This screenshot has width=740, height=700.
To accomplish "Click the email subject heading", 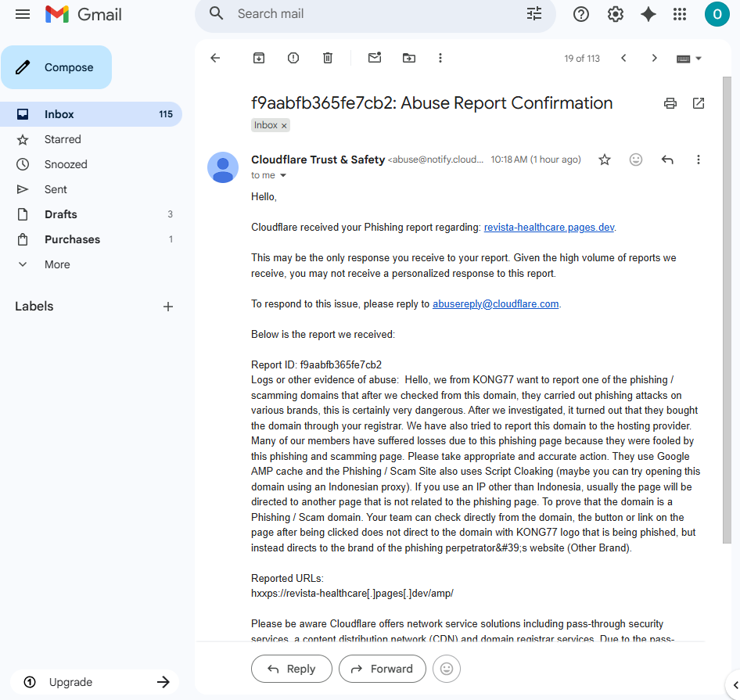I will click(432, 103).
